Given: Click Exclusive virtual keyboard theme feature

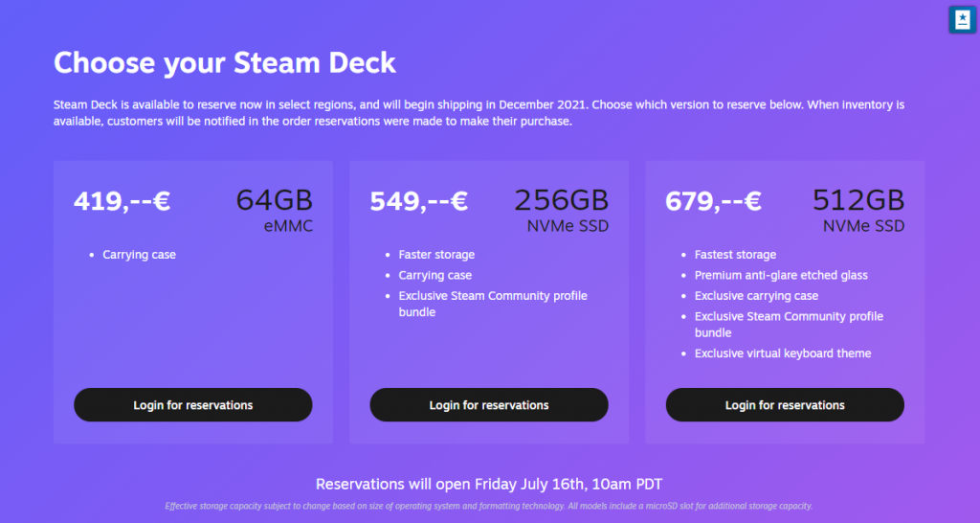Looking at the screenshot, I should click(783, 353).
